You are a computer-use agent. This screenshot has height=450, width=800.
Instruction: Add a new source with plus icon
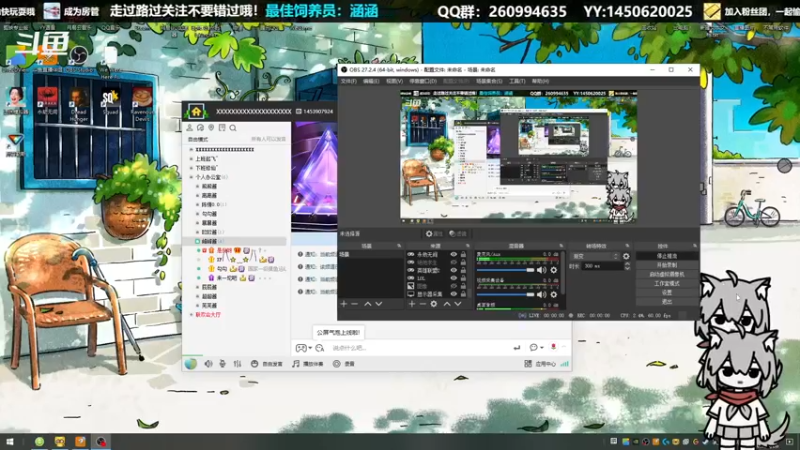pos(412,304)
